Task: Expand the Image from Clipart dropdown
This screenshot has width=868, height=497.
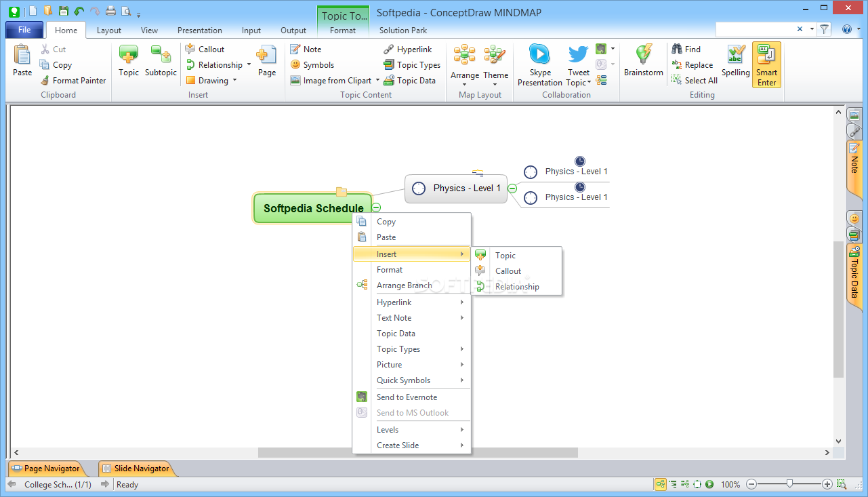Action: (x=377, y=80)
